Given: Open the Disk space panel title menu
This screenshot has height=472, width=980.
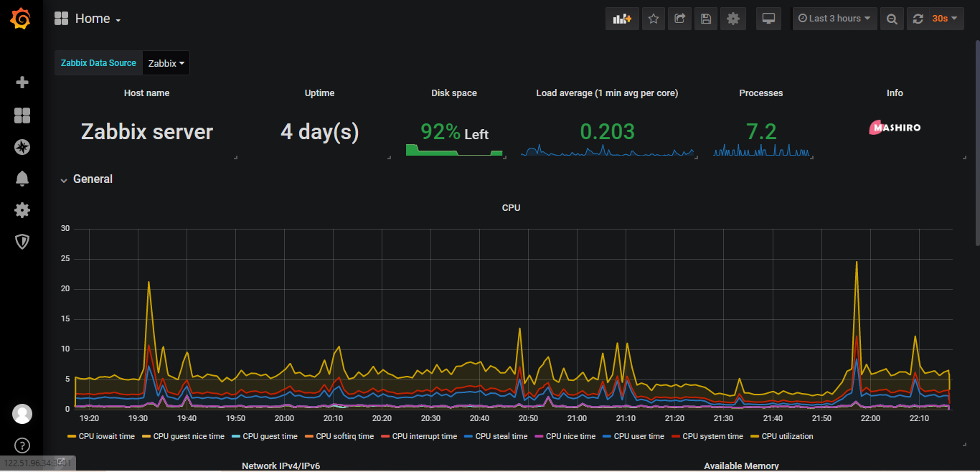Looking at the screenshot, I should [x=454, y=93].
